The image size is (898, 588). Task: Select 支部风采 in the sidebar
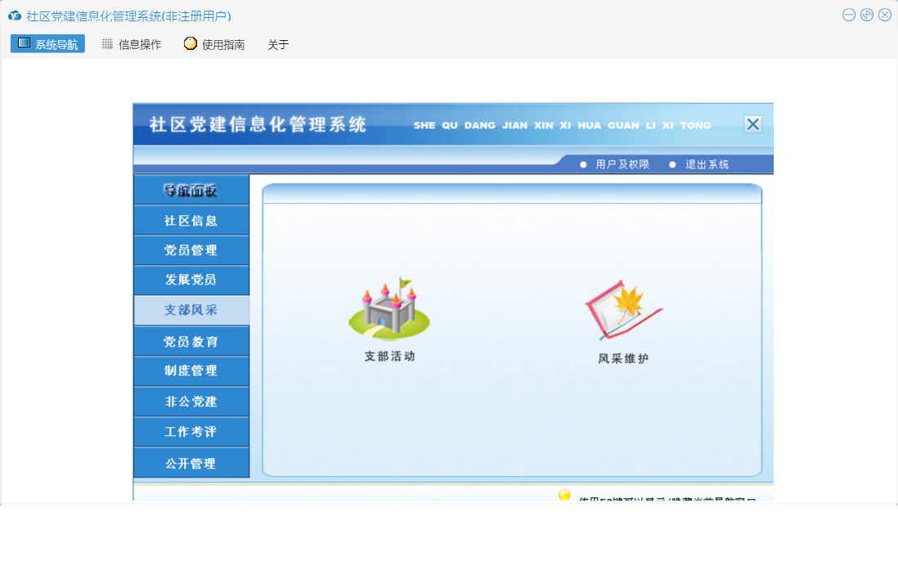[x=191, y=310]
